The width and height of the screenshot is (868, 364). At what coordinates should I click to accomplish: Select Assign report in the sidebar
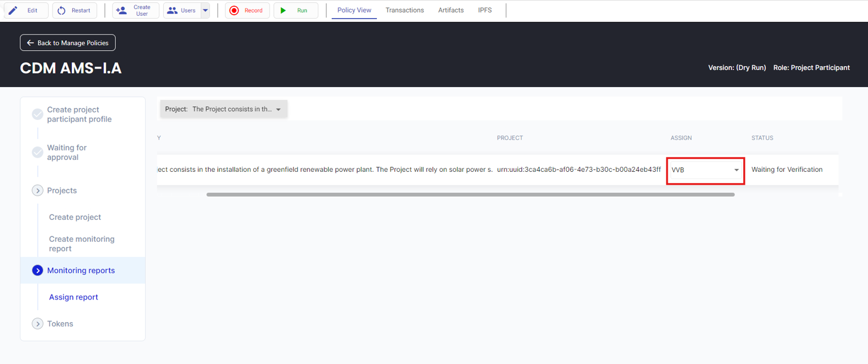click(x=73, y=297)
